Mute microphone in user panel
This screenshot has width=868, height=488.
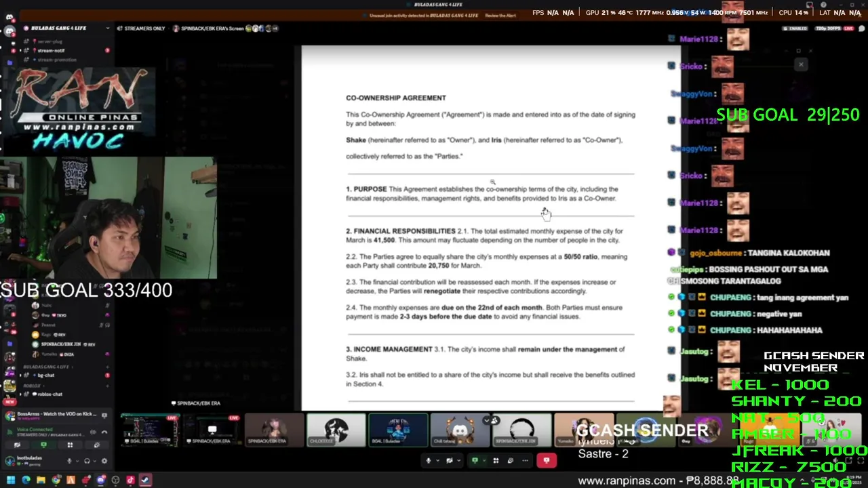pos(68,461)
